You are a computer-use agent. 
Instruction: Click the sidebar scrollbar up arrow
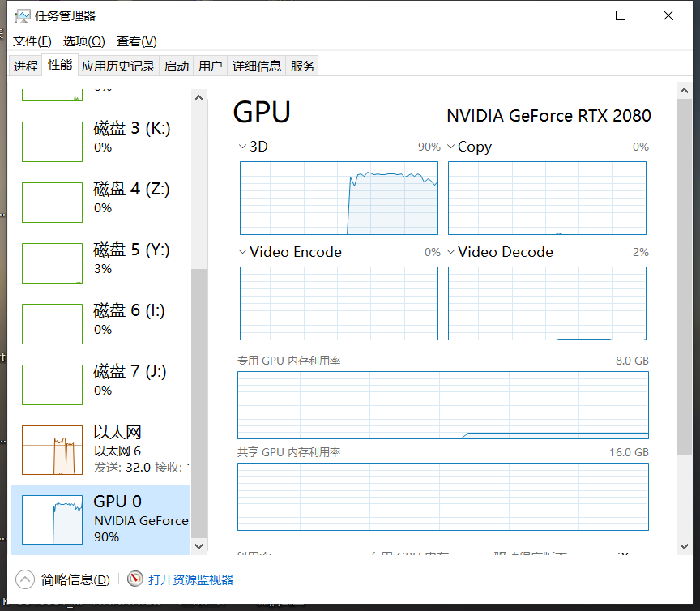point(198,97)
